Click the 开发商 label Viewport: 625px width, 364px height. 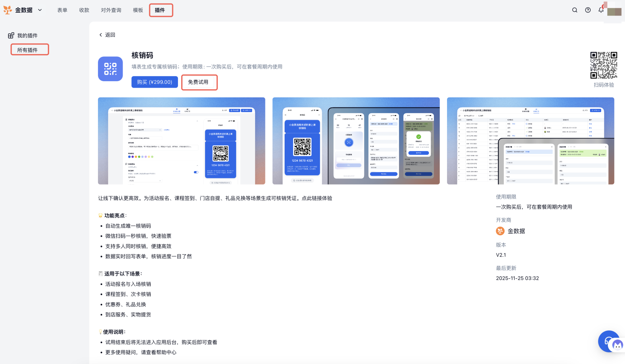click(x=503, y=220)
